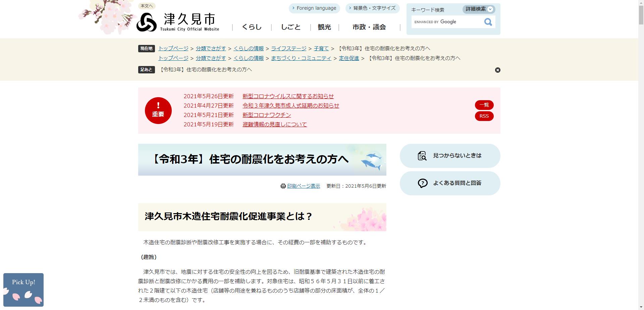The width and height of the screenshot is (644, 310).
Task: Open the 新型コロナウイルスに関するお知らせ notice
Action: point(288,96)
